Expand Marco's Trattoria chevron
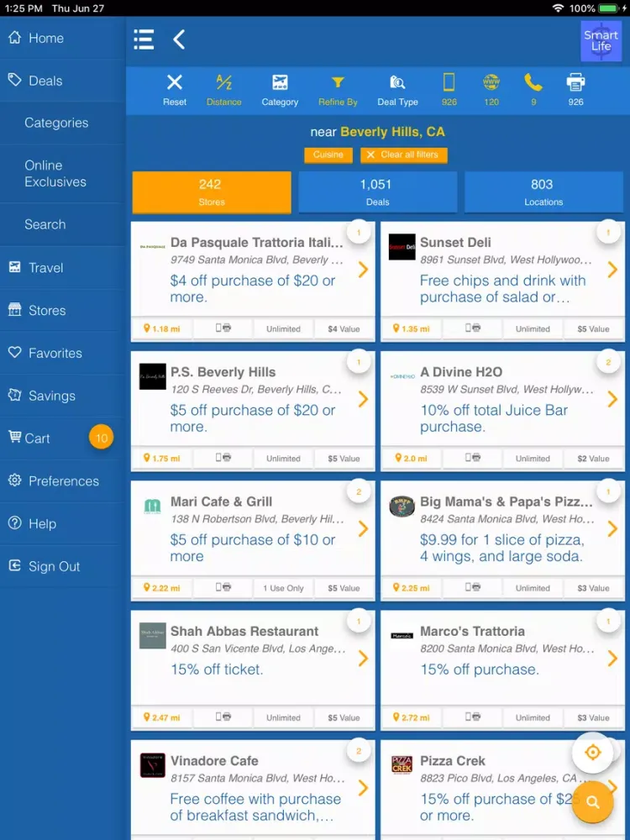Viewport: 630px width, 840px height. click(613, 659)
